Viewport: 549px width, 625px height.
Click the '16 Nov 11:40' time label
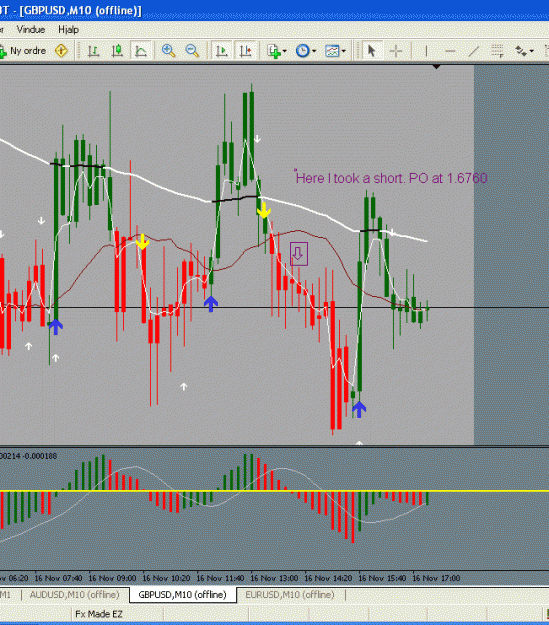pyautogui.click(x=220, y=578)
